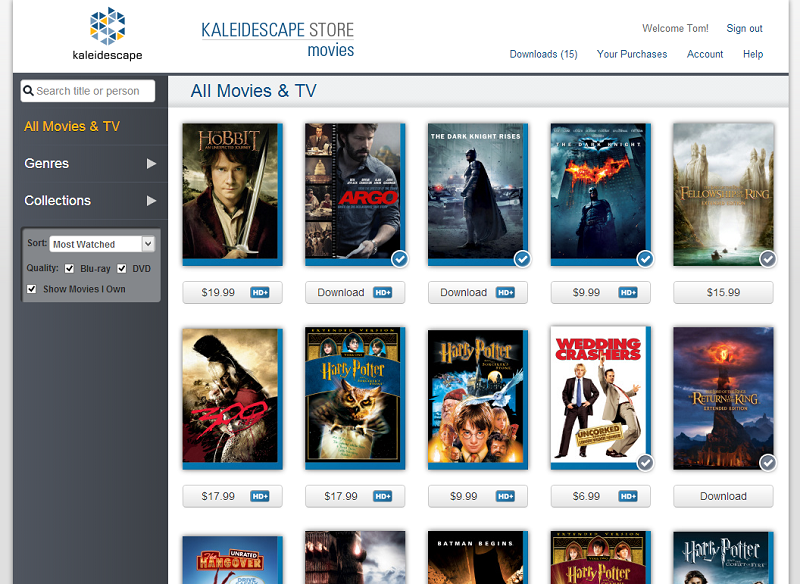Click the All Movies & TV page heading
The width and height of the screenshot is (800, 584).
click(254, 91)
